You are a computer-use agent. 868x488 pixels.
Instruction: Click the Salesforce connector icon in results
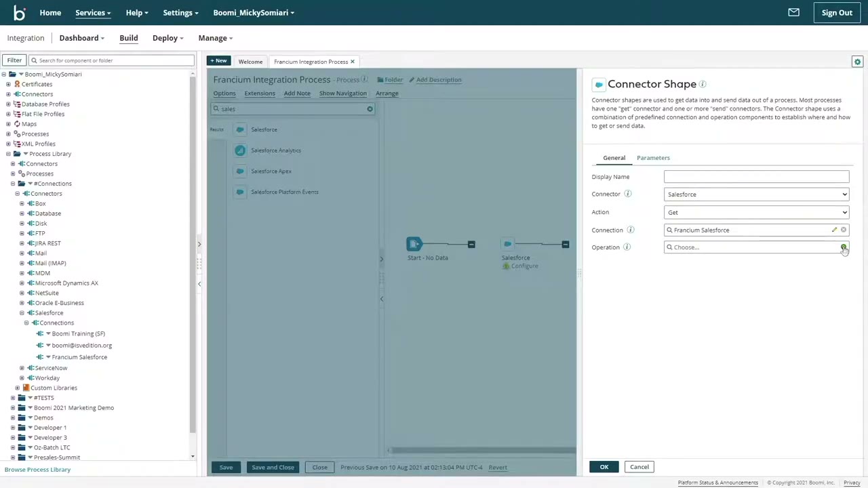coord(240,129)
